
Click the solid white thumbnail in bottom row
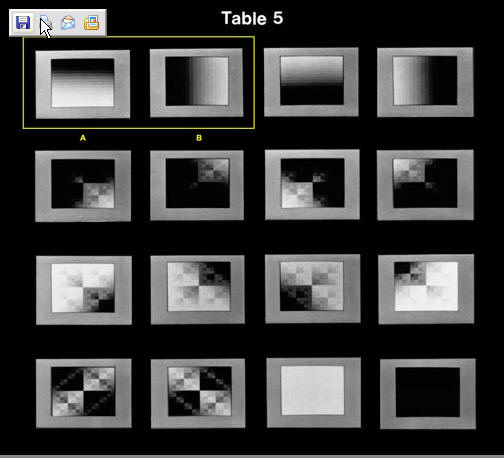pyautogui.click(x=314, y=393)
